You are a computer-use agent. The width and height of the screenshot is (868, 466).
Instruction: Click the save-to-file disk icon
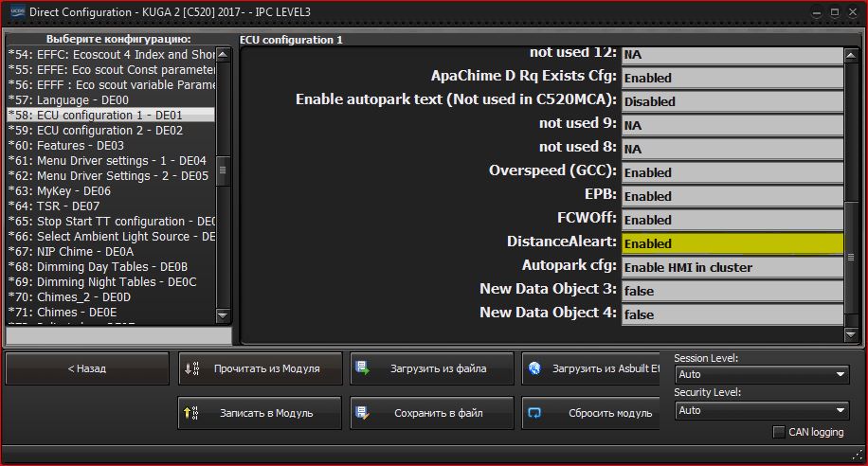363,413
